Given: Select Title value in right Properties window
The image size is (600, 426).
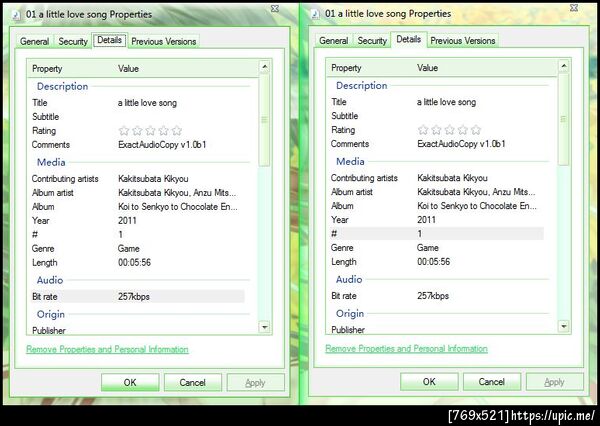Looking at the screenshot, I should point(447,102).
